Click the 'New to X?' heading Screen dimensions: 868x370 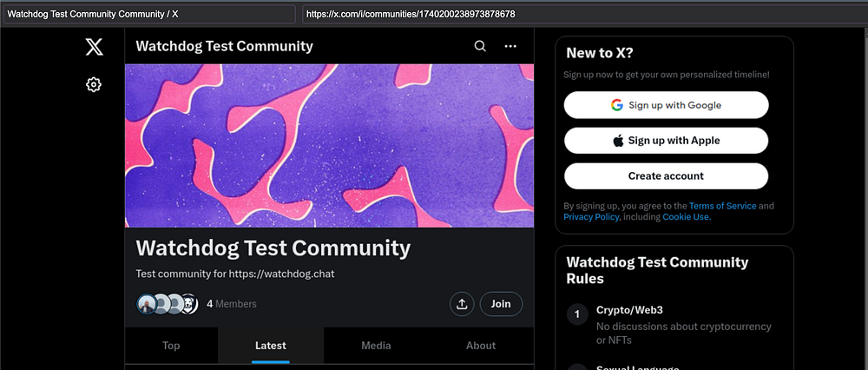tap(600, 53)
